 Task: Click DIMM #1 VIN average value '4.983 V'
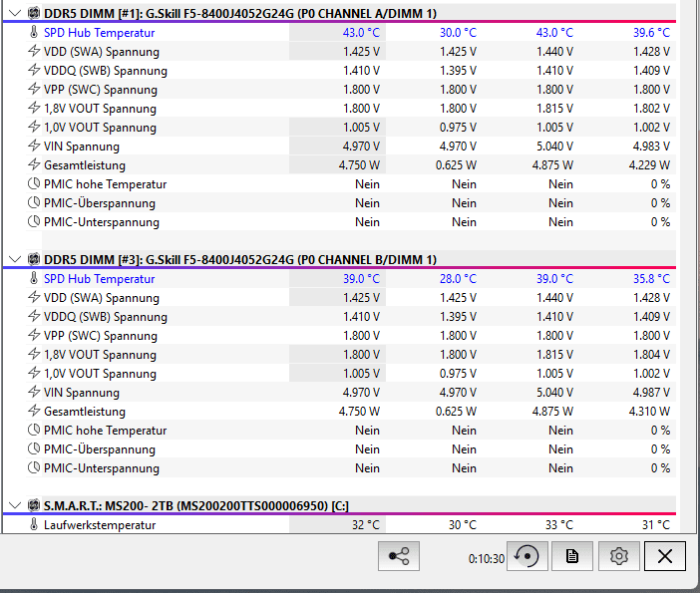click(651, 147)
